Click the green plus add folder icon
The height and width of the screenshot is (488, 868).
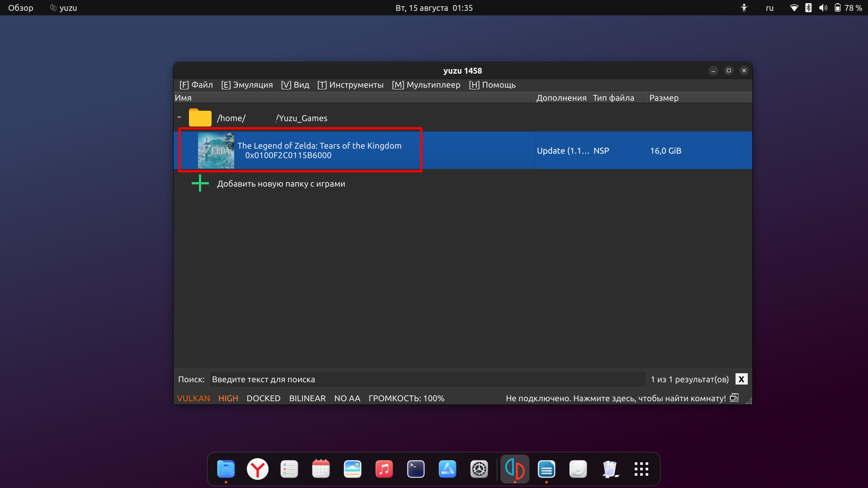click(x=200, y=183)
